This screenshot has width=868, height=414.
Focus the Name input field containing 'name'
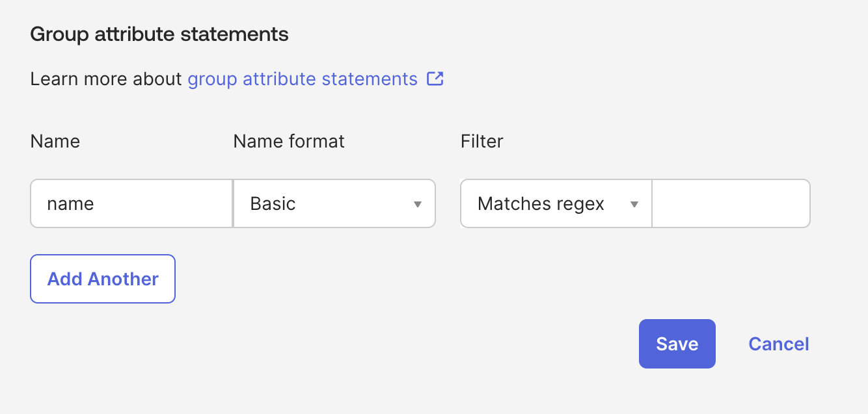(x=131, y=204)
